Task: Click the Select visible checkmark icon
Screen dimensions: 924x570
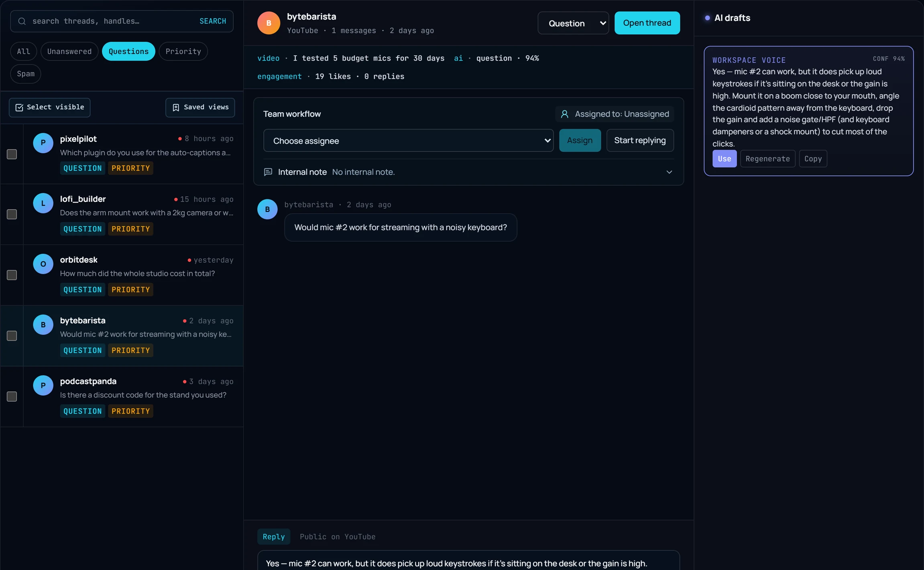Action: [19, 108]
